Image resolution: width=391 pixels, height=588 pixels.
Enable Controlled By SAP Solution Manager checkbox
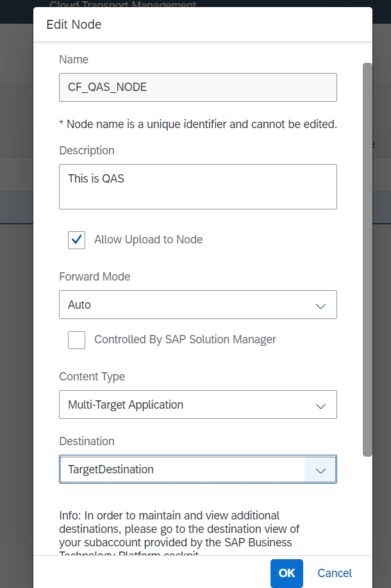point(77,340)
